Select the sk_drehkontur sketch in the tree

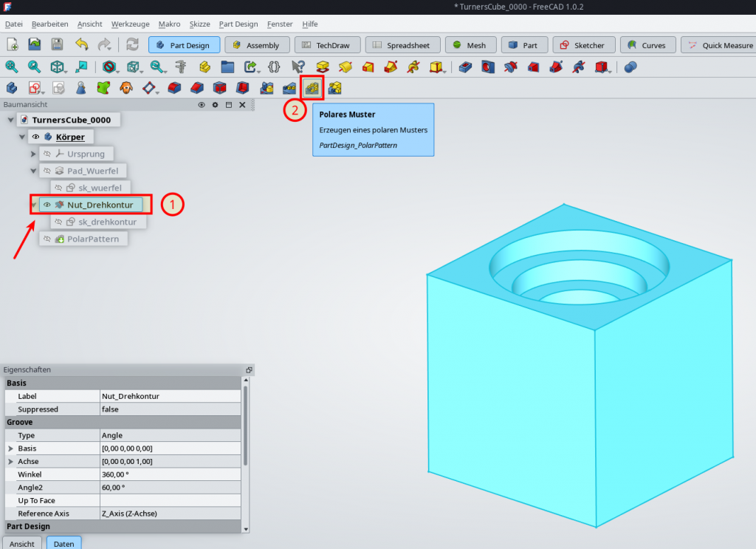tap(107, 222)
